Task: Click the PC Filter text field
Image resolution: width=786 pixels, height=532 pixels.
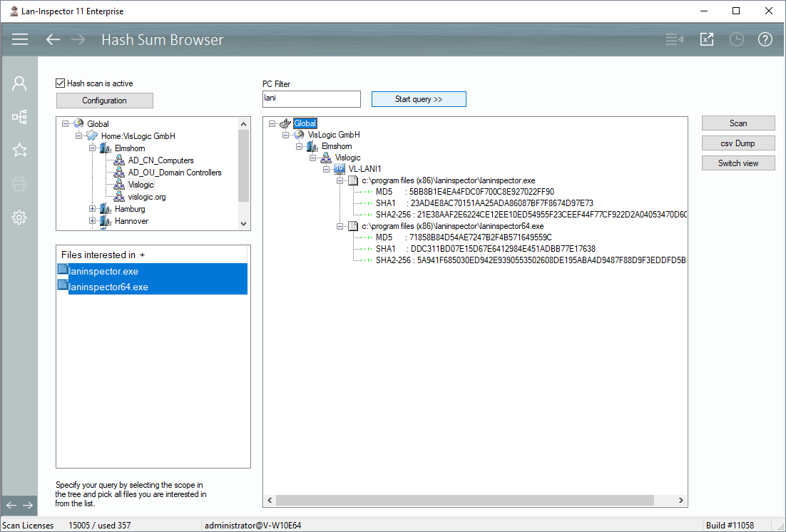Action: (312, 98)
